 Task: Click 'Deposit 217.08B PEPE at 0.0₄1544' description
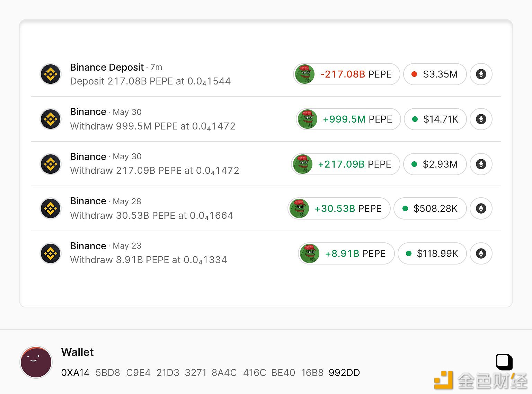pos(150,81)
